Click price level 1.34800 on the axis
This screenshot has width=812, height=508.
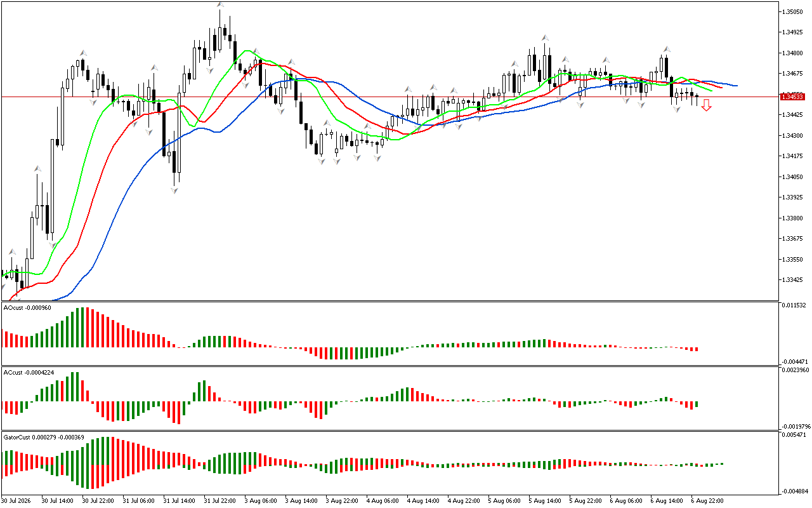pos(793,53)
